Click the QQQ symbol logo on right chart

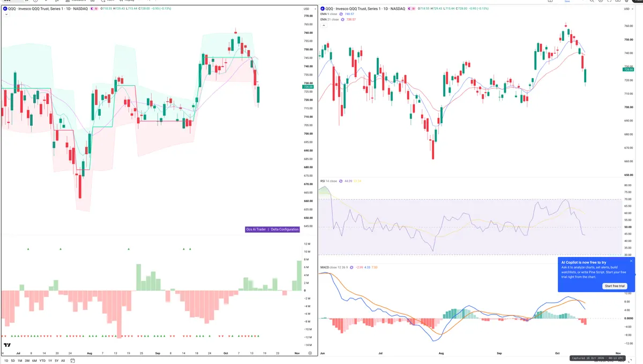point(322,9)
